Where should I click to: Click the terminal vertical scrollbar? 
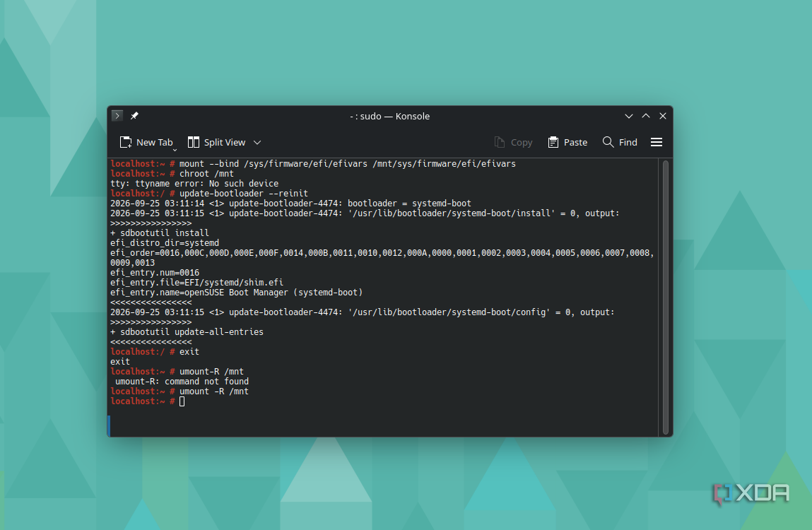coord(666,298)
